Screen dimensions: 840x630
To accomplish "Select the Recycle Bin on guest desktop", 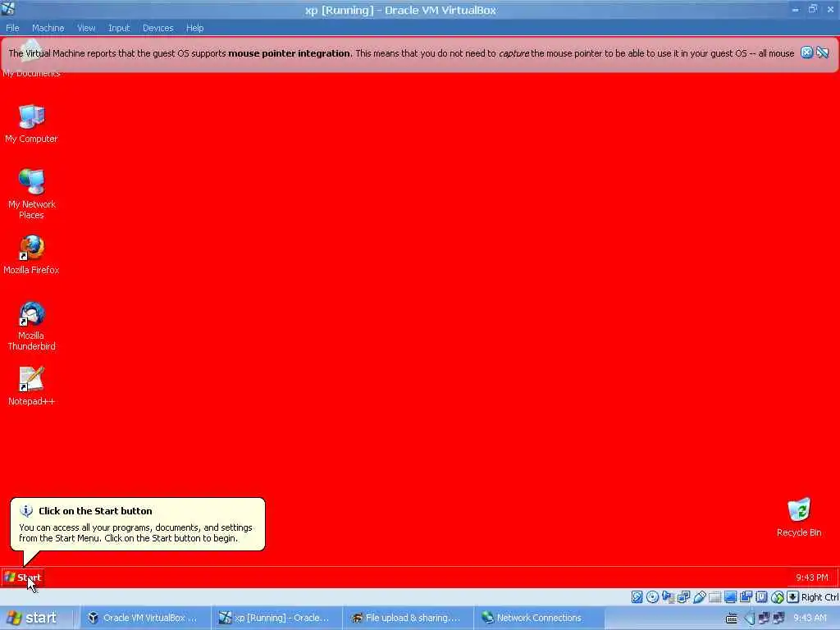I will pyautogui.click(x=799, y=518).
